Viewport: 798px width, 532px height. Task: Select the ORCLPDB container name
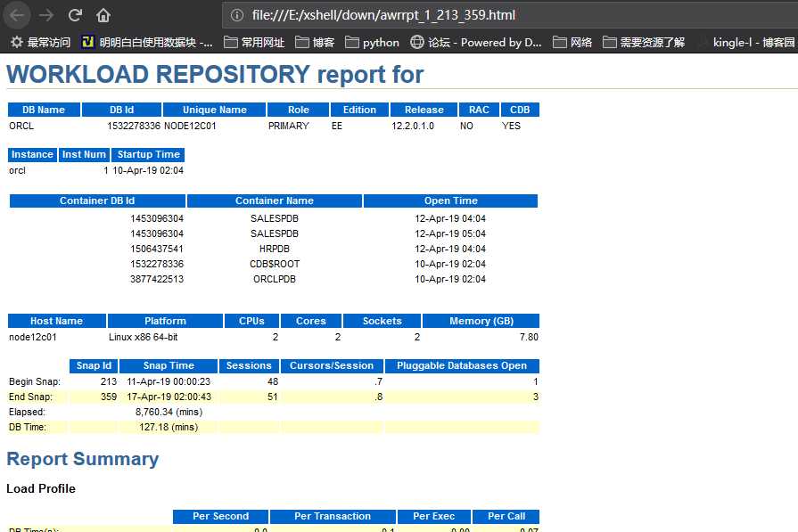[275, 279]
